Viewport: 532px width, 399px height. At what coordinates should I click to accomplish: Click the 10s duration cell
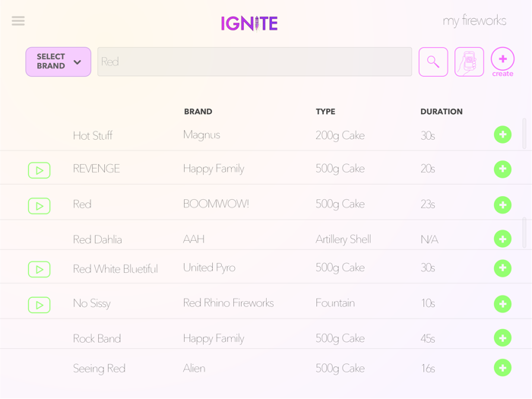pyautogui.click(x=428, y=303)
